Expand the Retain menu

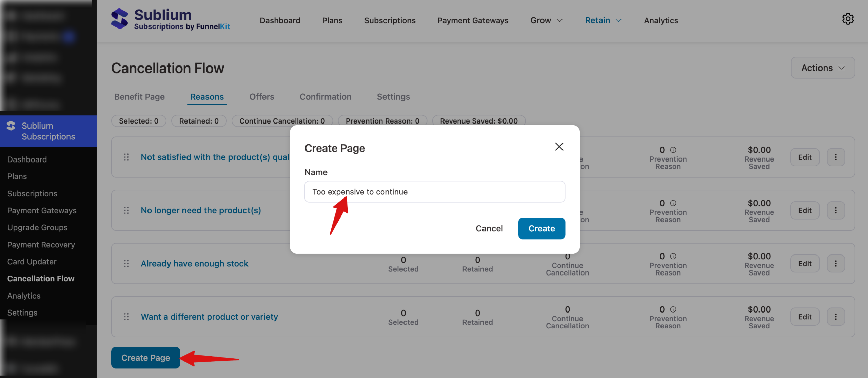603,20
